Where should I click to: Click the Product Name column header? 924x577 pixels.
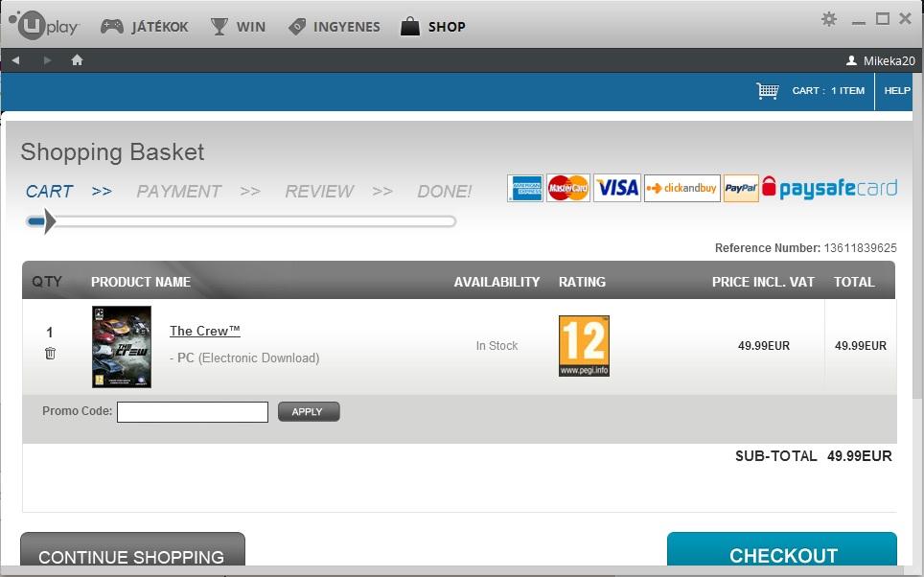tap(141, 282)
